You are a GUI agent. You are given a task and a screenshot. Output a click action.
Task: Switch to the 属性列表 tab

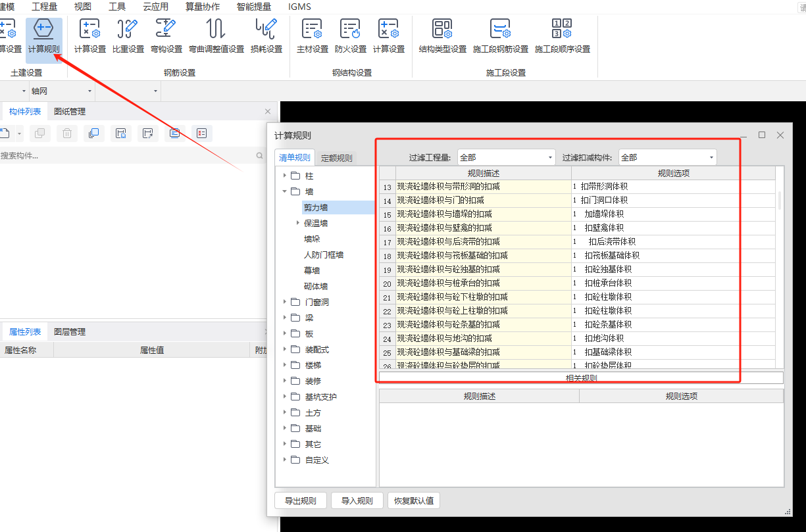[25, 331]
